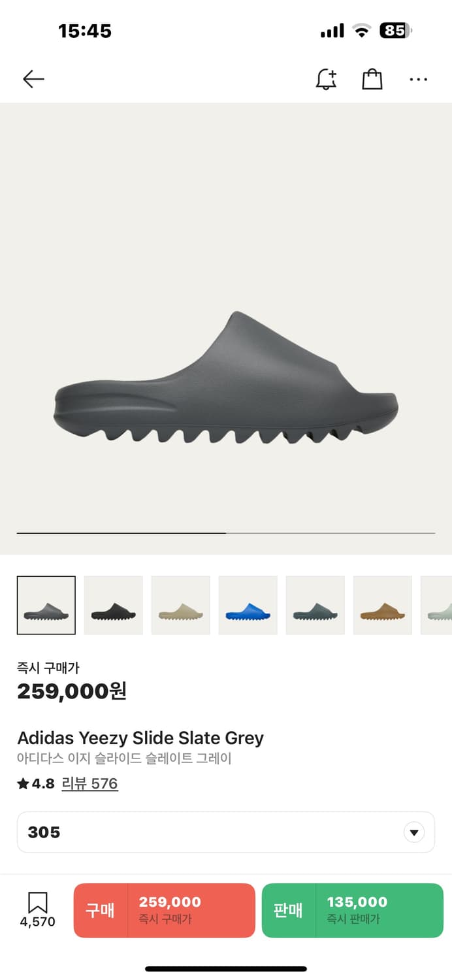Open the size selector field showing 305
Viewport: 452px width, 980px height.
click(226, 832)
